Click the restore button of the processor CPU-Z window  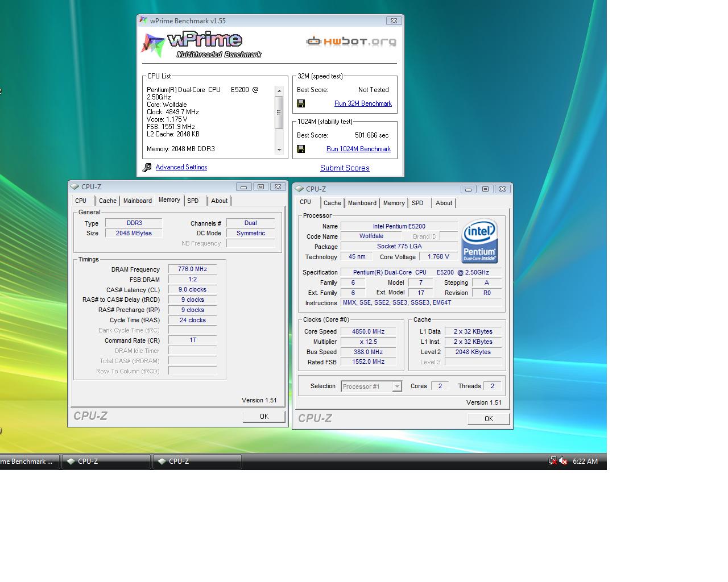[486, 189]
